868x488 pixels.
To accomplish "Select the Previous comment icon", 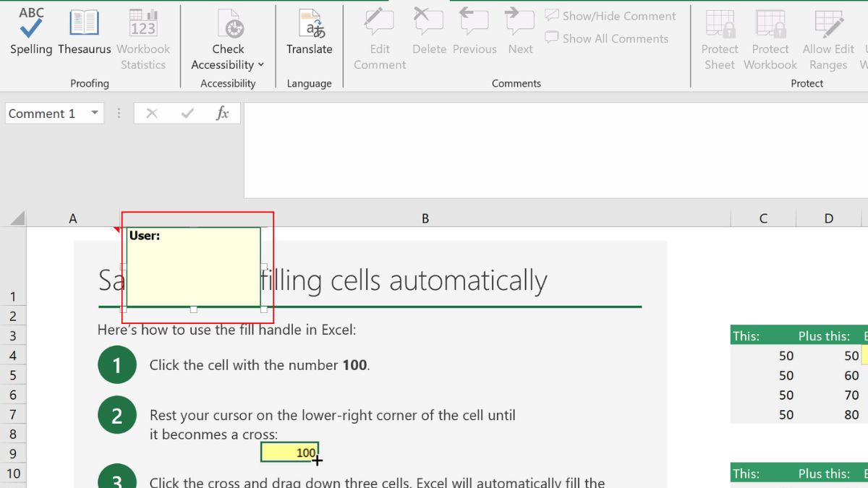I will tap(475, 29).
